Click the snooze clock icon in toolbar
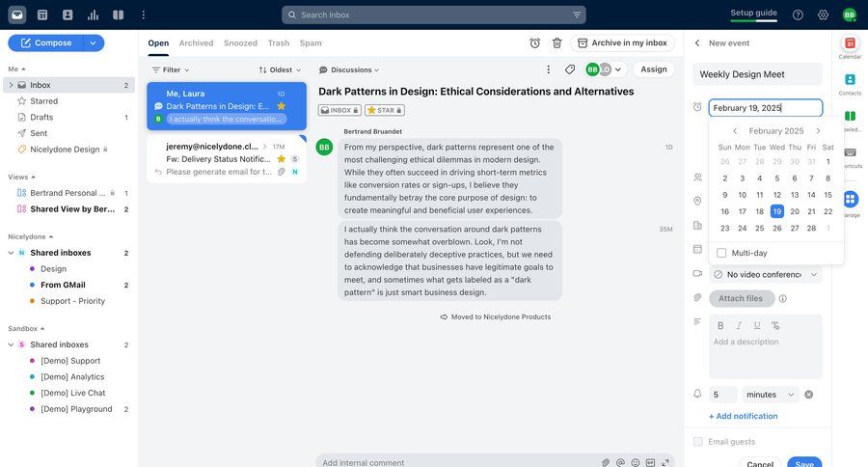The width and height of the screenshot is (868, 467). [x=534, y=43]
